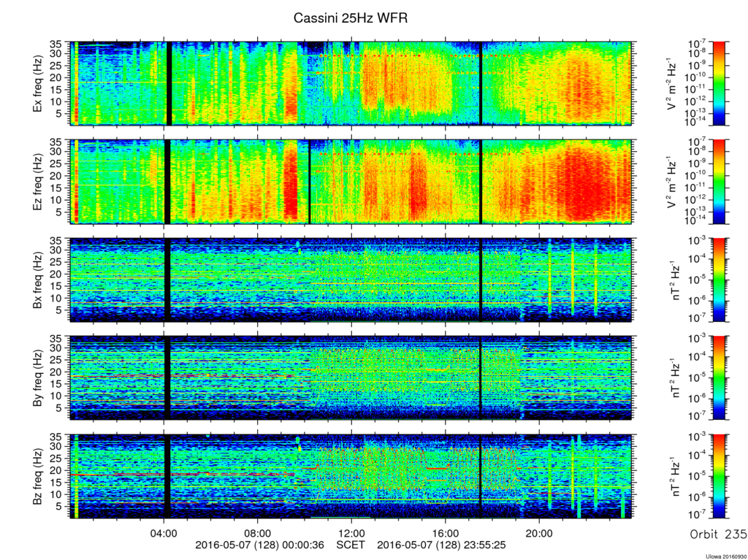Viewport: 748px width, 560px height.
Task: Click the 25 tick on Bx frequency axis
Action: (x=57, y=262)
